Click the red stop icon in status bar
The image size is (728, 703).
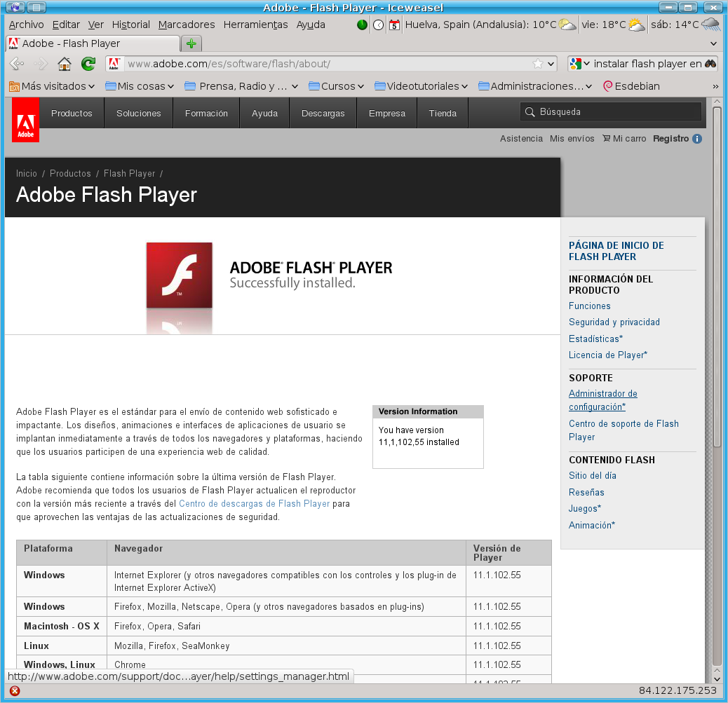point(15,691)
